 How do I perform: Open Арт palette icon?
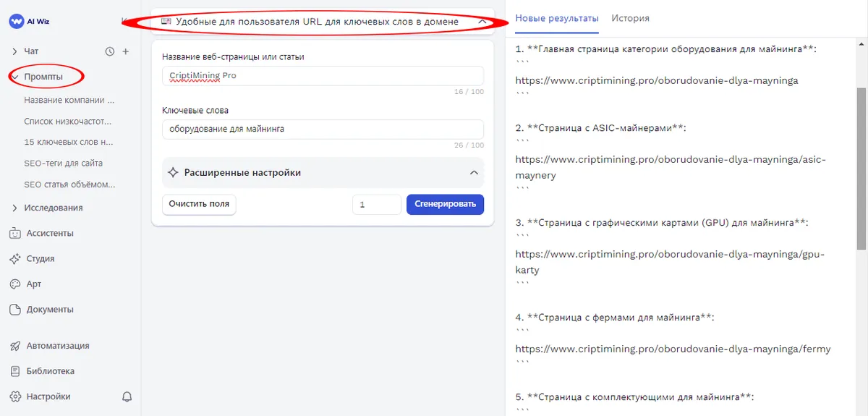15,284
